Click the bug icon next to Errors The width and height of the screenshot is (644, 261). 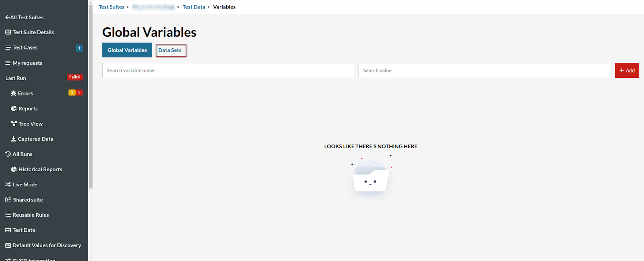pyautogui.click(x=14, y=93)
